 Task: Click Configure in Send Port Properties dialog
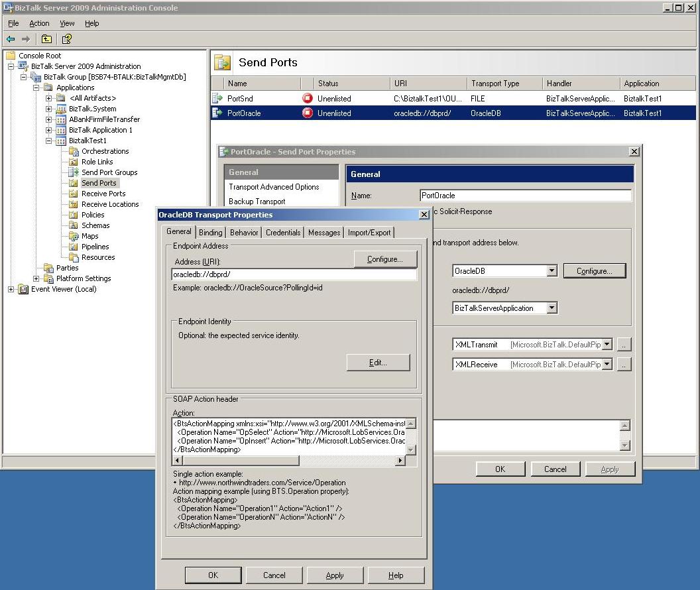pyautogui.click(x=595, y=271)
